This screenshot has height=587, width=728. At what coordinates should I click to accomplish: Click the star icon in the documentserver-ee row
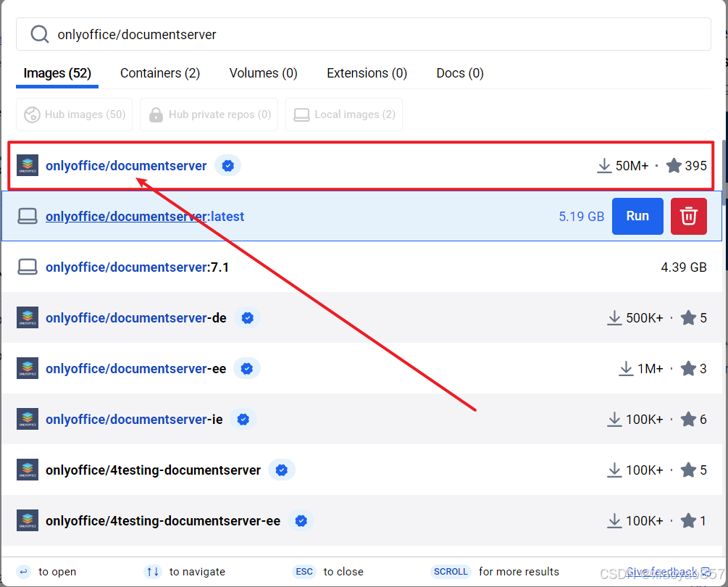688,368
